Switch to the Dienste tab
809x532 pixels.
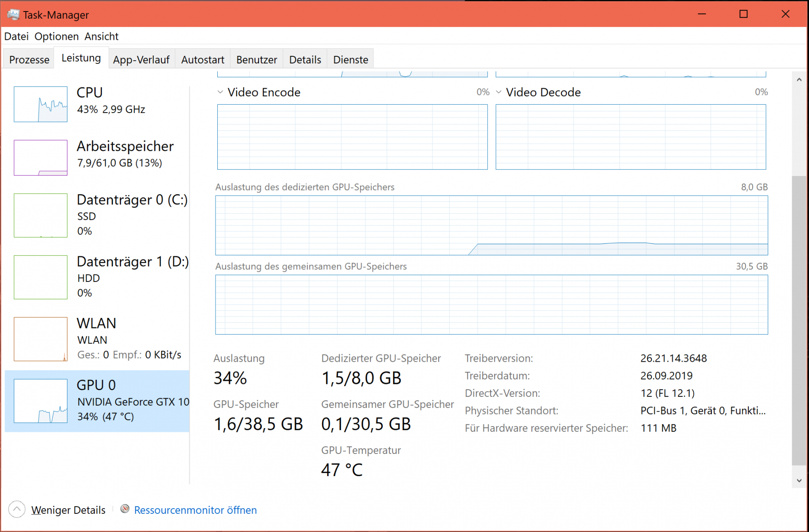[x=350, y=60]
